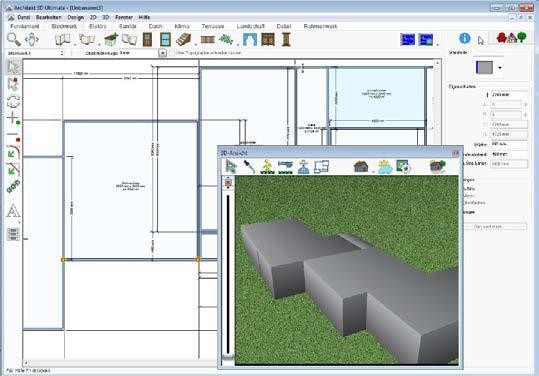Viewport: 539px width, 376px height.
Task: Switch to the Stockwerk tab
Action: (x=64, y=26)
